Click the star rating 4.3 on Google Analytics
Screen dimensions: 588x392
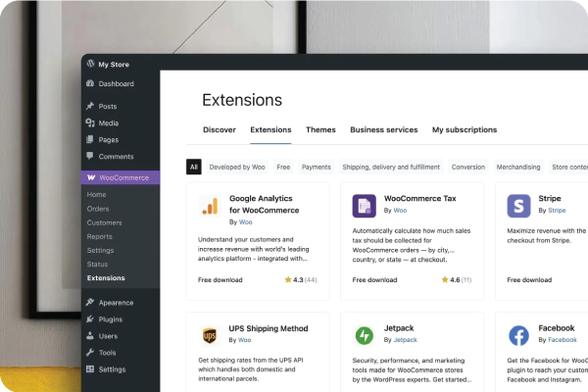(x=301, y=280)
